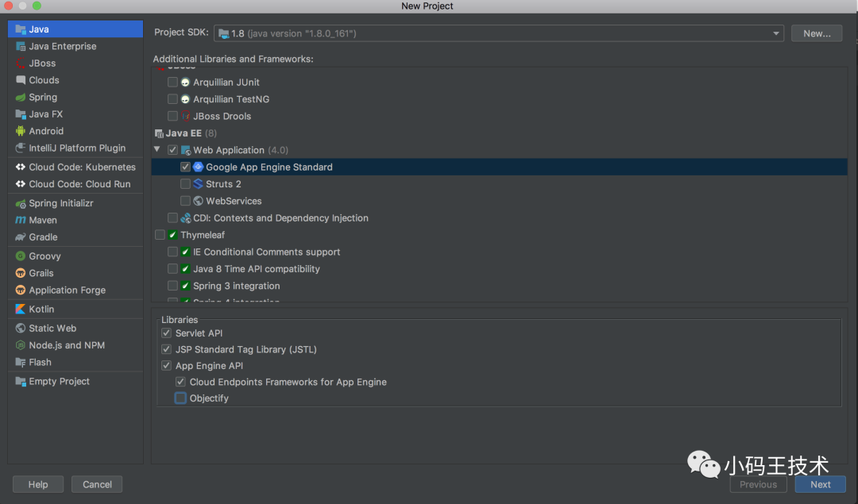Click the Next button
858x504 pixels.
(820, 484)
